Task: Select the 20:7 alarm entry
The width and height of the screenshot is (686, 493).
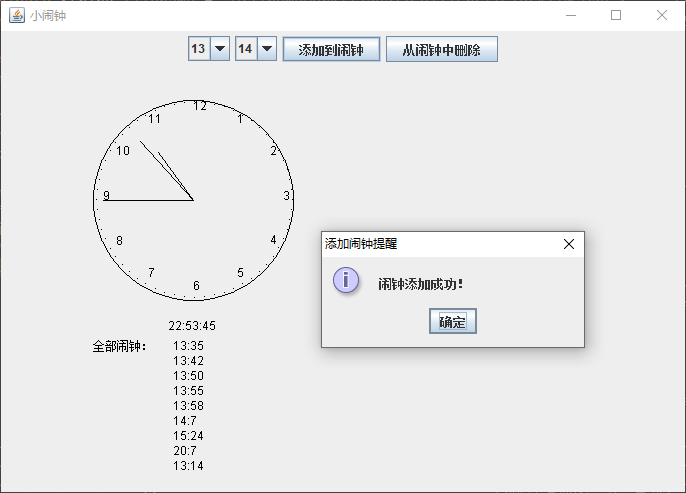Action: click(x=188, y=451)
